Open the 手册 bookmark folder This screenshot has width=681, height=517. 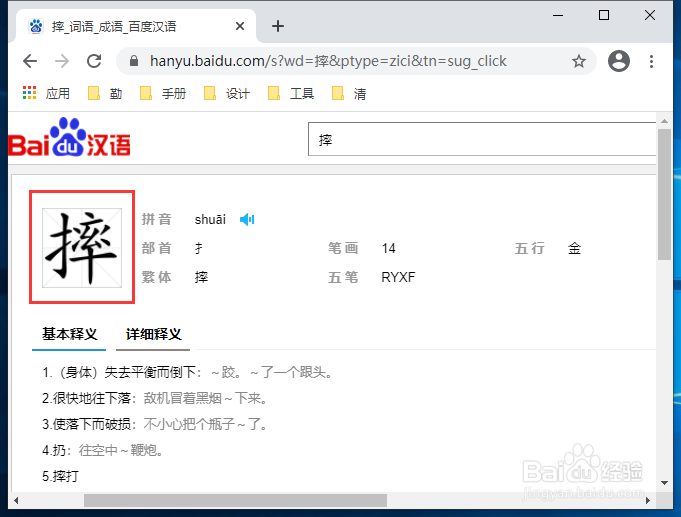pyautogui.click(x=163, y=93)
